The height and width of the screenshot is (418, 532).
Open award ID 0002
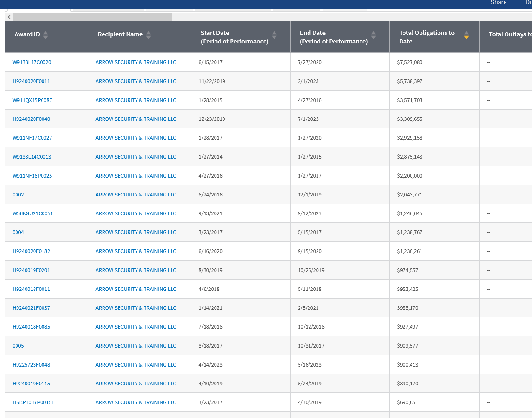tap(18, 195)
